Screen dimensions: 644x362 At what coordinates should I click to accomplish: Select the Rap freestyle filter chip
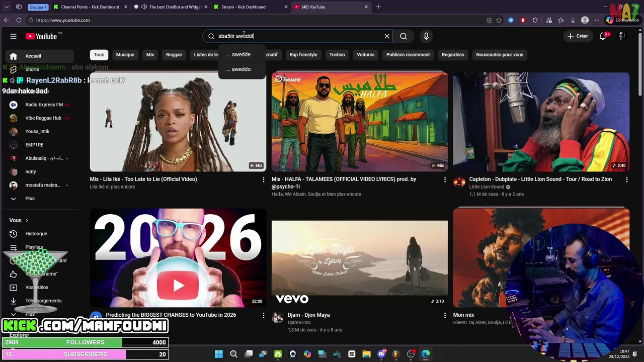[303, 55]
